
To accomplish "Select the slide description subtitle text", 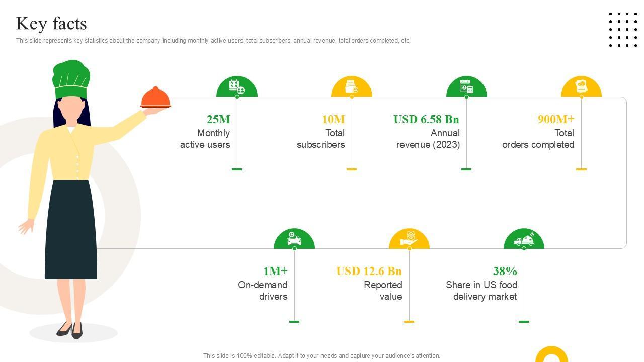I will pyautogui.click(x=213, y=41).
